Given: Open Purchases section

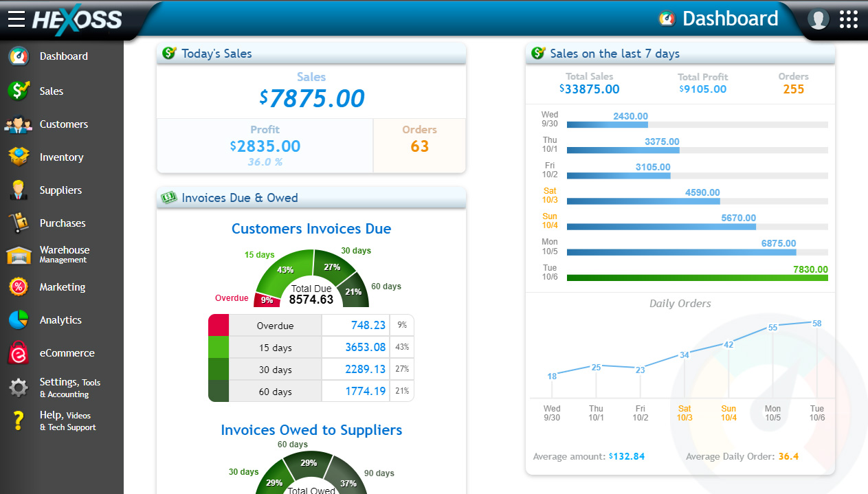Looking at the screenshot, I should pos(63,223).
